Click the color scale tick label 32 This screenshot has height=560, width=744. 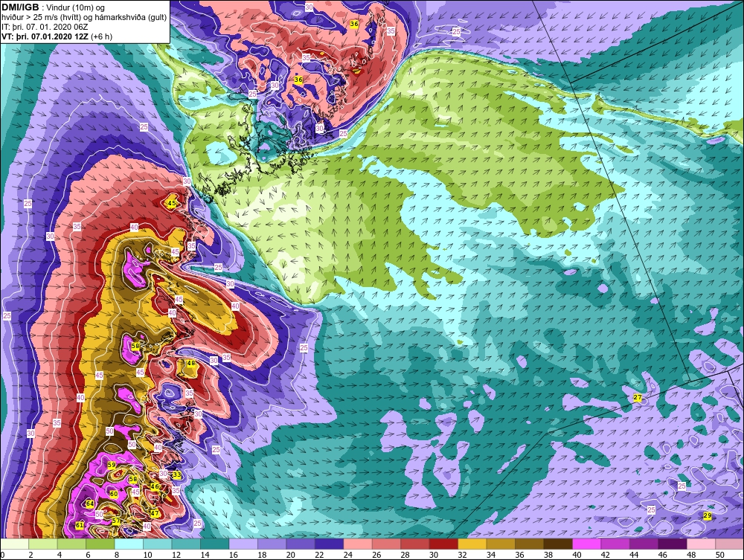462,556
